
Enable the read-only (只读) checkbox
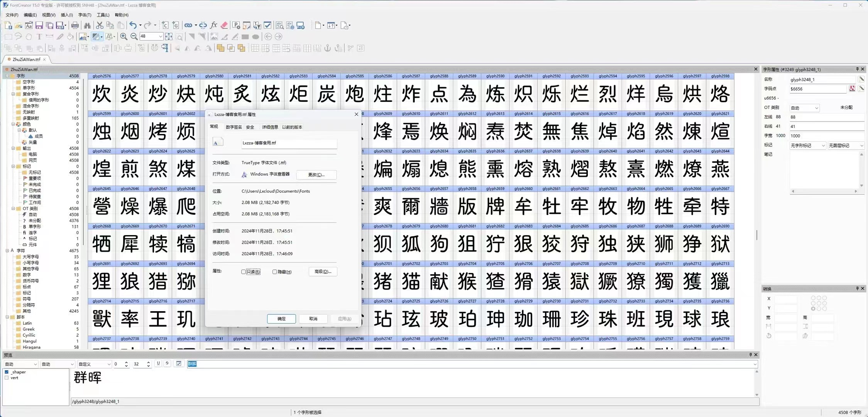(x=244, y=272)
